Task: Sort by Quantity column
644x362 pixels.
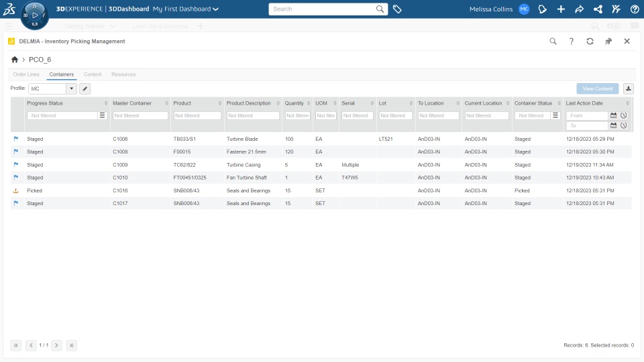Action: pos(309,103)
